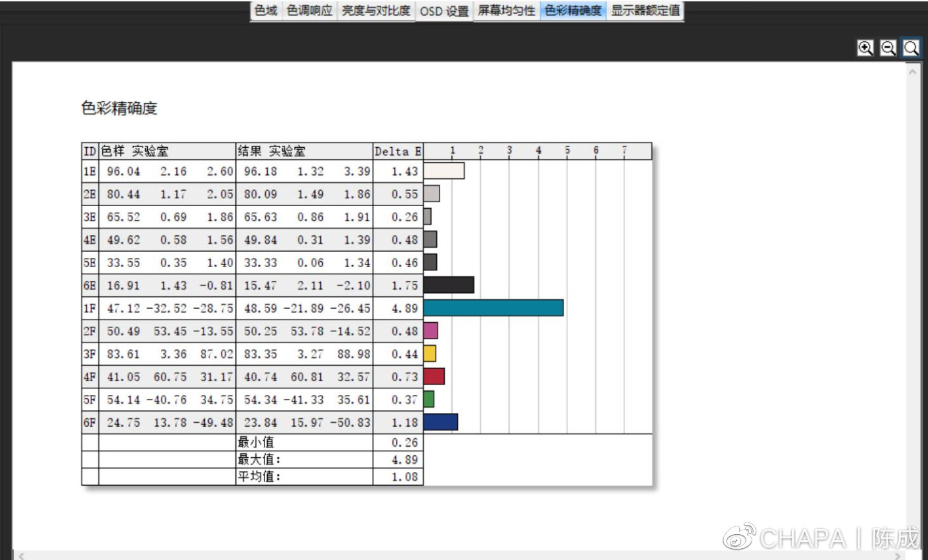The width and height of the screenshot is (928, 560).
Task: Click the off-white bar for sample 1E
Action: [x=444, y=171]
